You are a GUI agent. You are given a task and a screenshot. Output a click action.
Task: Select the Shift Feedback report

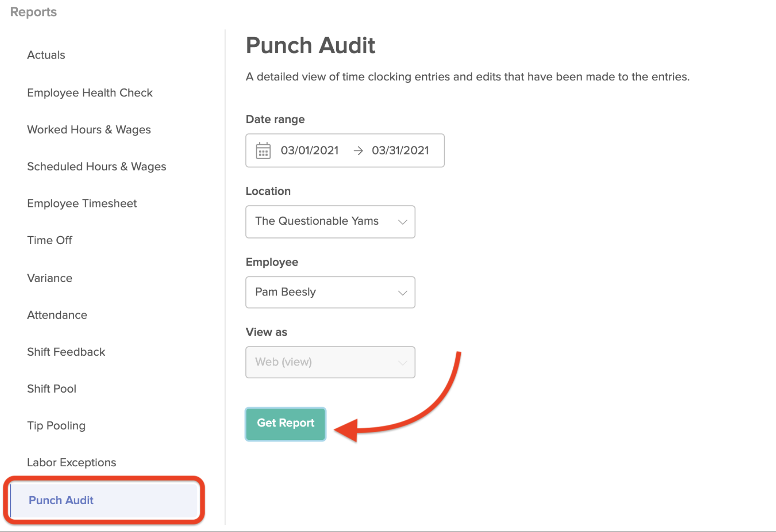click(x=66, y=352)
